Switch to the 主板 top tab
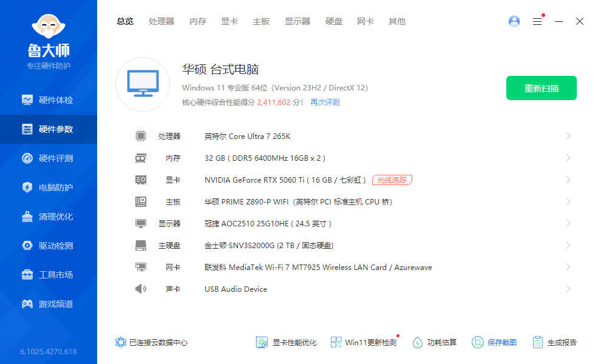Viewport: 595px width, 364px height. coord(261,21)
